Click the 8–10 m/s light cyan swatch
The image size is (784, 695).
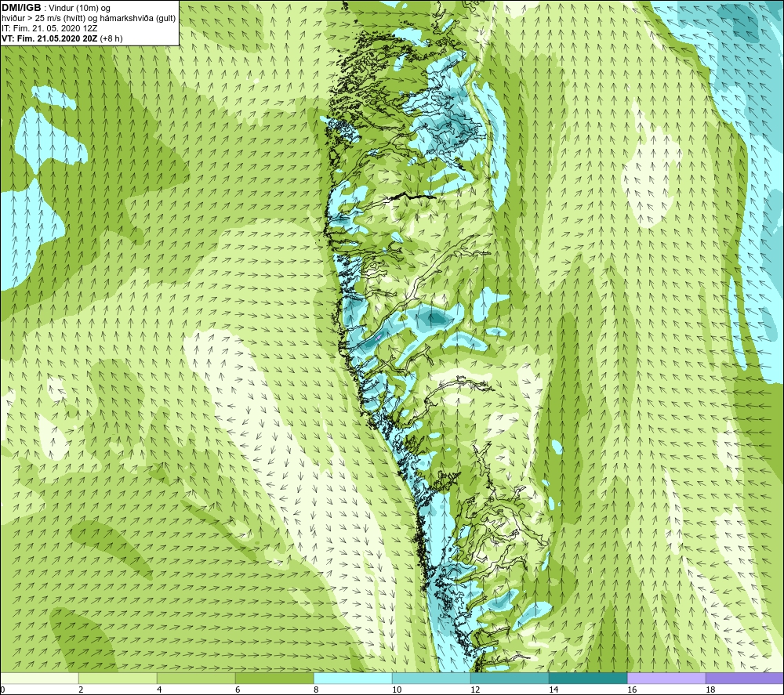(353, 678)
